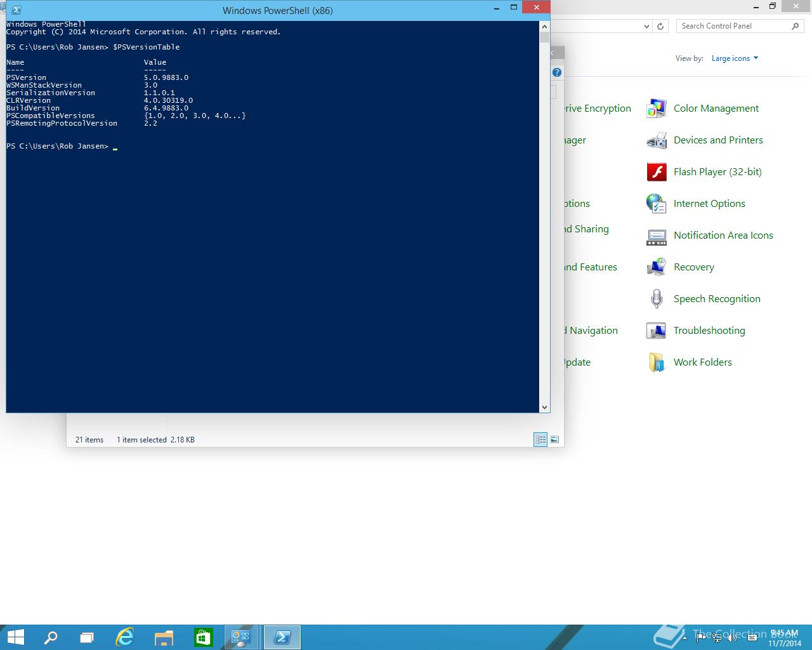Open the Flash Player (32-bit) icon
Image resolution: width=812 pixels, height=650 pixels.
(x=656, y=172)
